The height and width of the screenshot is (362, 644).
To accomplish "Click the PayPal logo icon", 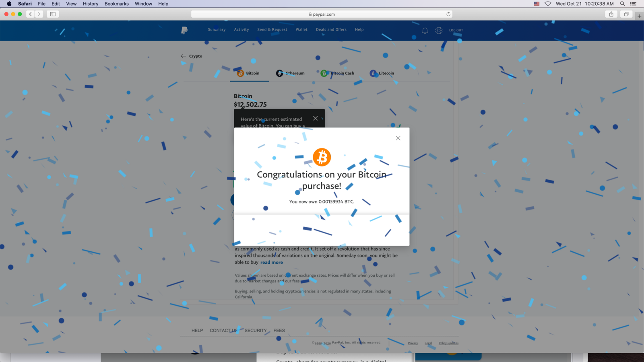I will 184,30.
